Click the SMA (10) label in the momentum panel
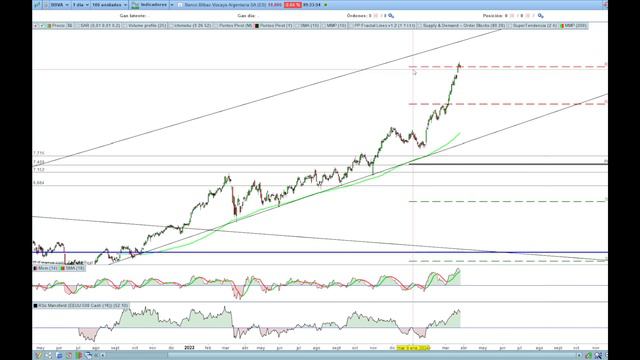The image size is (640, 360). [x=75, y=268]
